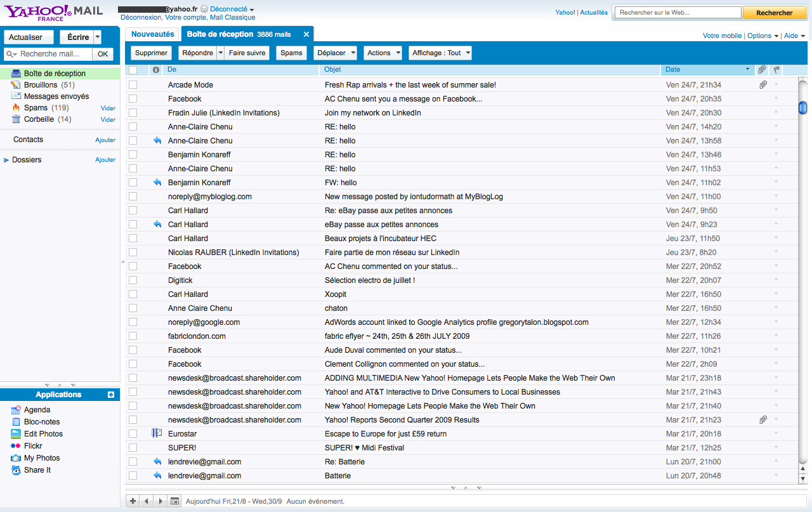Check the fabriclondon.com message checkbox
Viewport: 812px width, 512px height.
133,336
